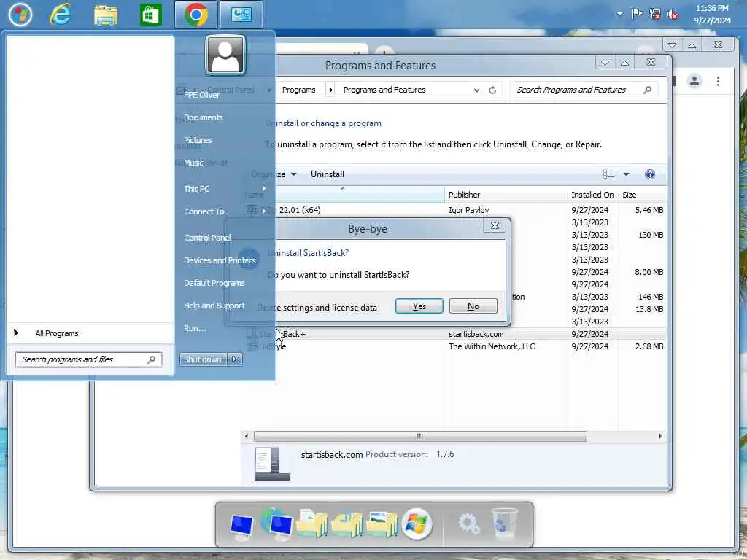Expand breadcrumb arrow after Programs

330,90
